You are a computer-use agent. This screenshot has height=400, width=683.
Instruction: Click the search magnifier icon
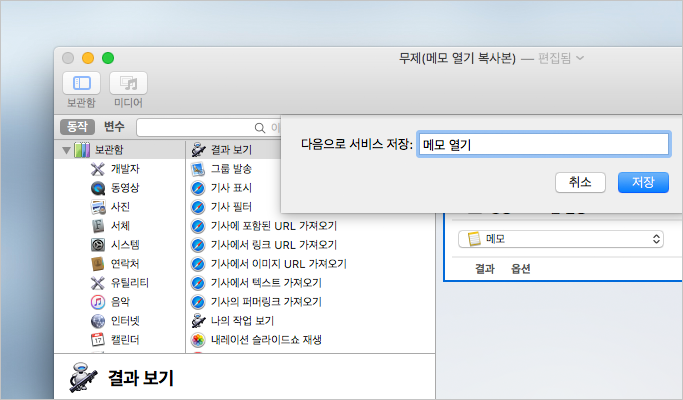tap(260, 128)
